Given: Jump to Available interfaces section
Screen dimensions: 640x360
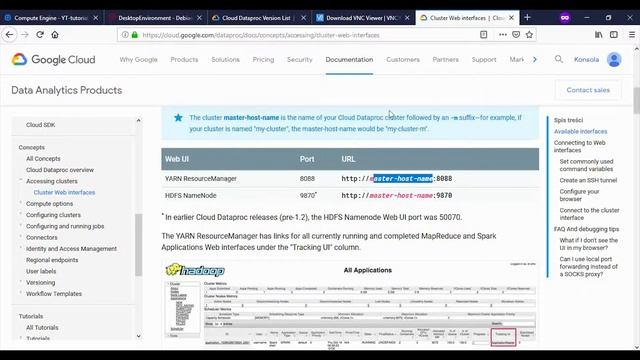Looking at the screenshot, I should 580,131.
